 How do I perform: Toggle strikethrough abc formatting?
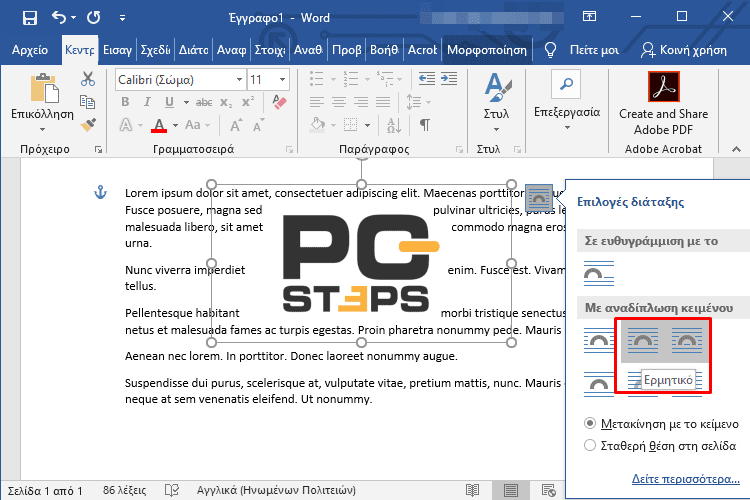pyautogui.click(x=204, y=102)
